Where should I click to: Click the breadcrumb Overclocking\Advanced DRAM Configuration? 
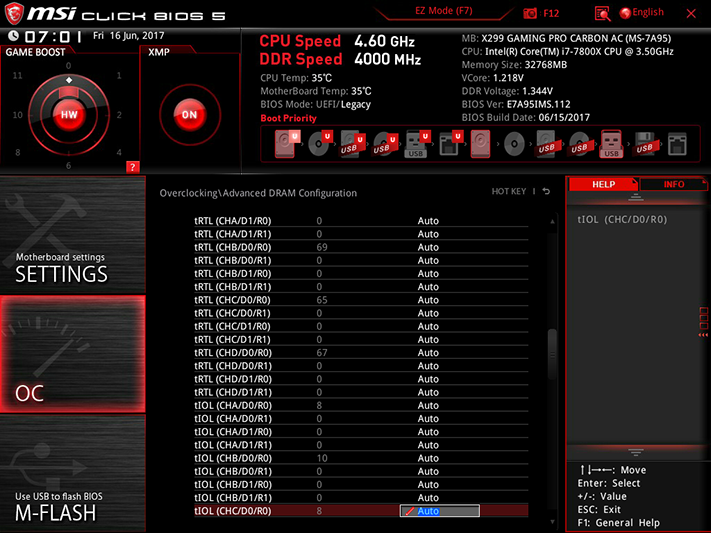click(258, 193)
